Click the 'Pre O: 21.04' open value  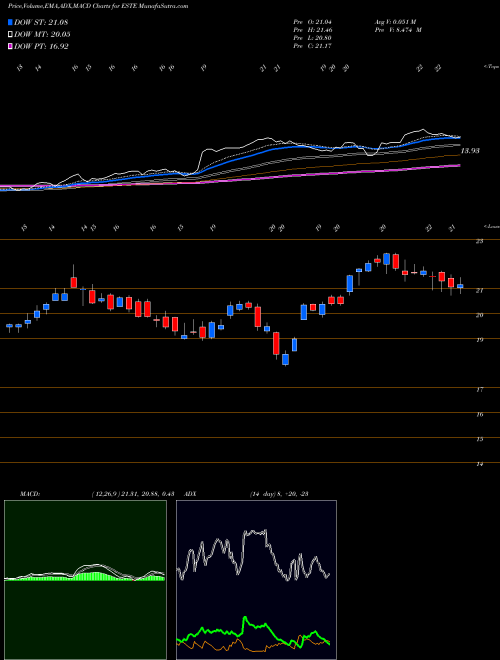click(x=313, y=22)
